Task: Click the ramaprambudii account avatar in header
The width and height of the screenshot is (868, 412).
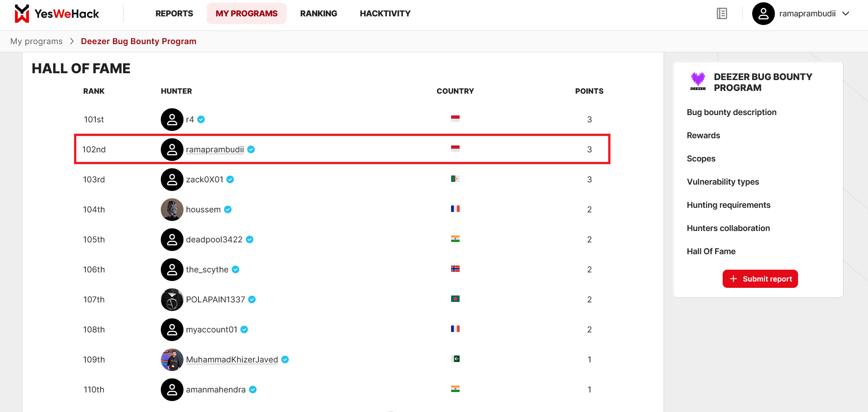Action: pos(763,14)
